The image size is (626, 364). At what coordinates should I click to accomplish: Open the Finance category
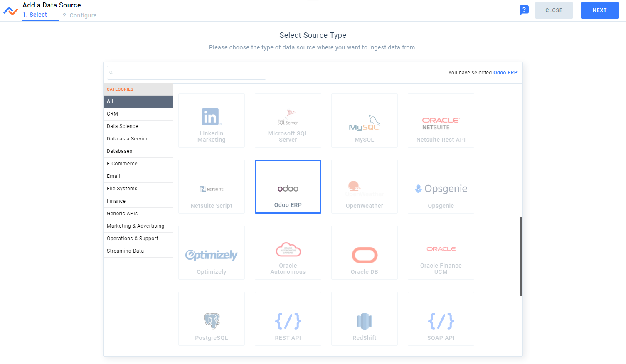(138, 201)
